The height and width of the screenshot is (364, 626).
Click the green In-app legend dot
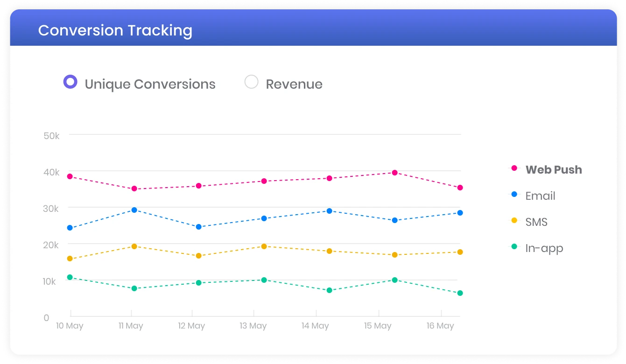point(514,246)
